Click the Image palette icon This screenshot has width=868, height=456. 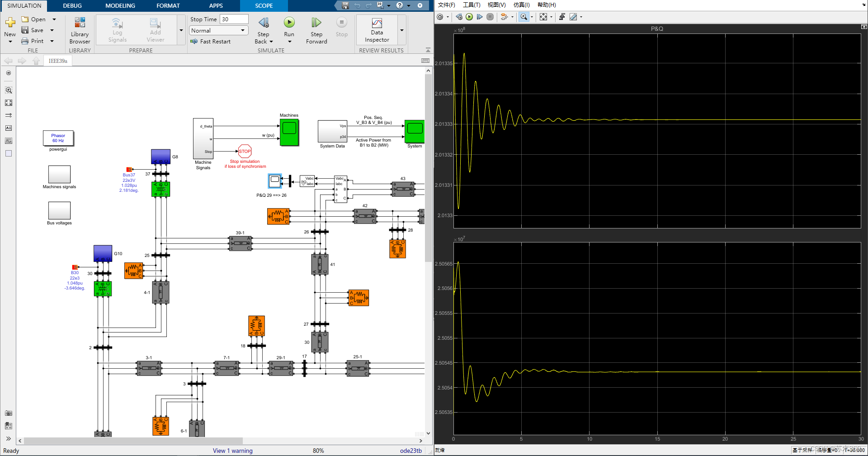click(8, 141)
